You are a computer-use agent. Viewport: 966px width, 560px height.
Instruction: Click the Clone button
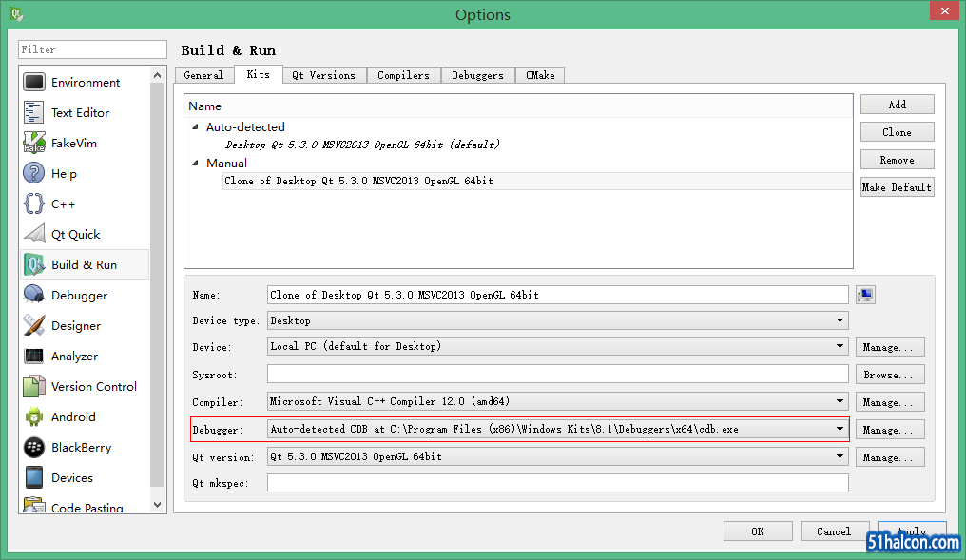pos(897,132)
